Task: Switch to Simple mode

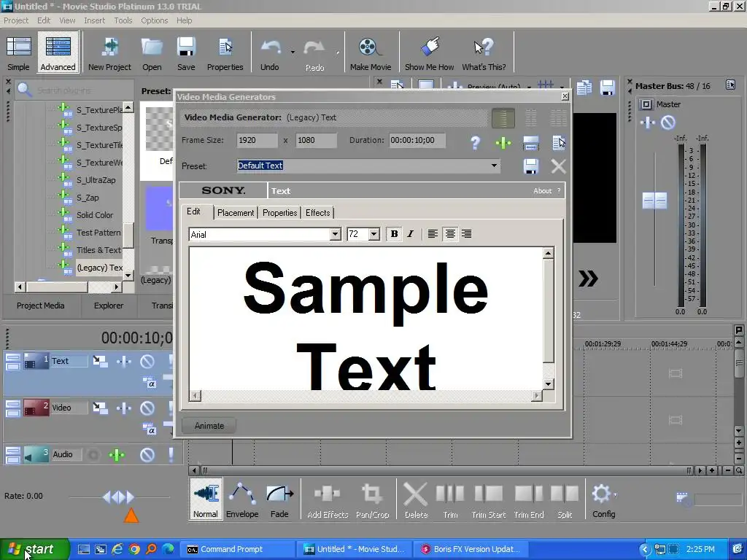Action: 18,52
